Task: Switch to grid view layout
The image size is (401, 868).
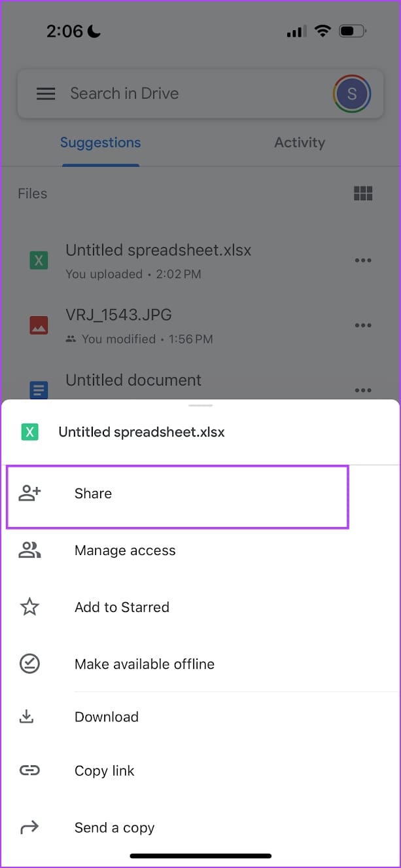Action: pyautogui.click(x=363, y=193)
